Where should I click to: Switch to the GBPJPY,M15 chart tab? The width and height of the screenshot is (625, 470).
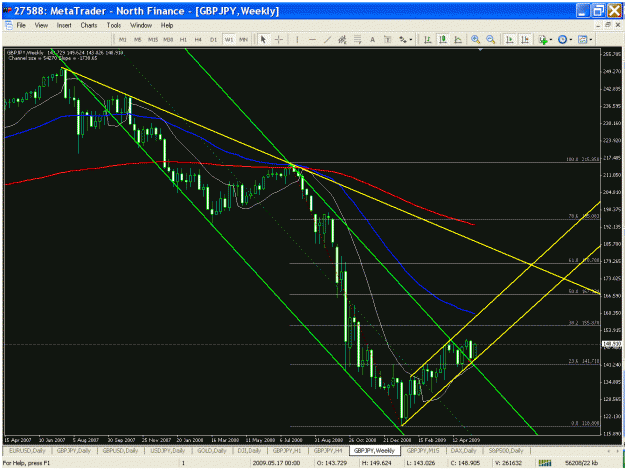(423, 450)
